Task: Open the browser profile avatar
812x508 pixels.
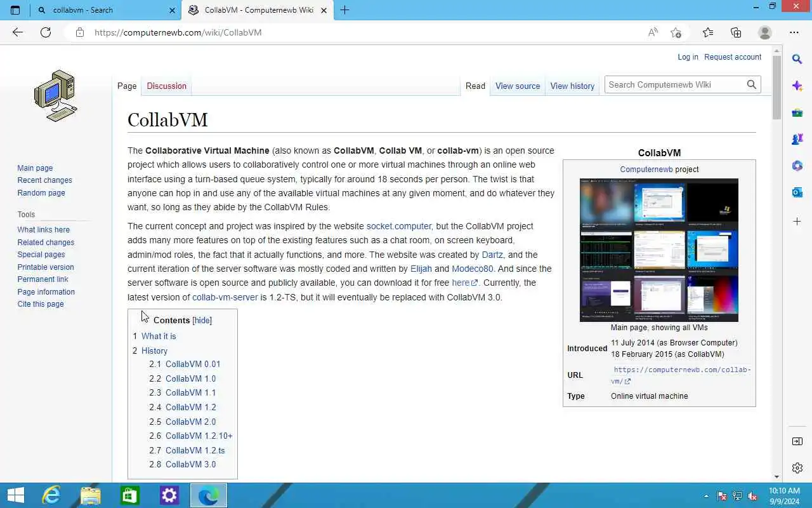Action: pos(765,32)
